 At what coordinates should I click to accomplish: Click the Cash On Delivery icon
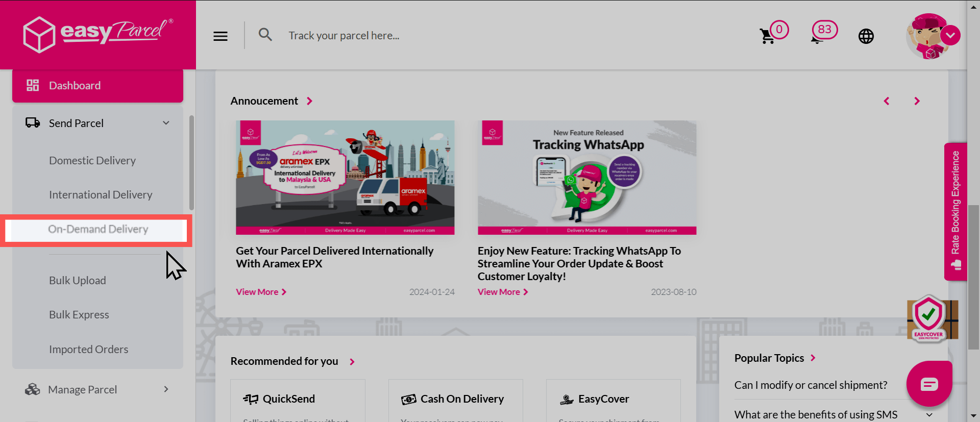408,399
